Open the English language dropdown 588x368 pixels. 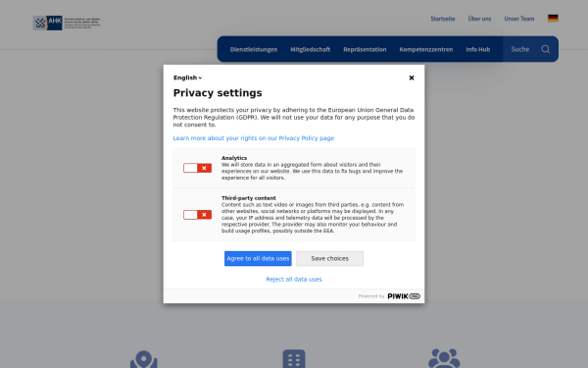click(187, 78)
